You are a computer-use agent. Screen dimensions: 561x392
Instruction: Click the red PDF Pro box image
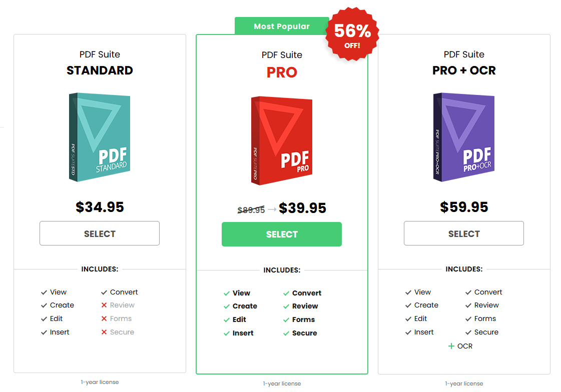pyautogui.click(x=282, y=140)
